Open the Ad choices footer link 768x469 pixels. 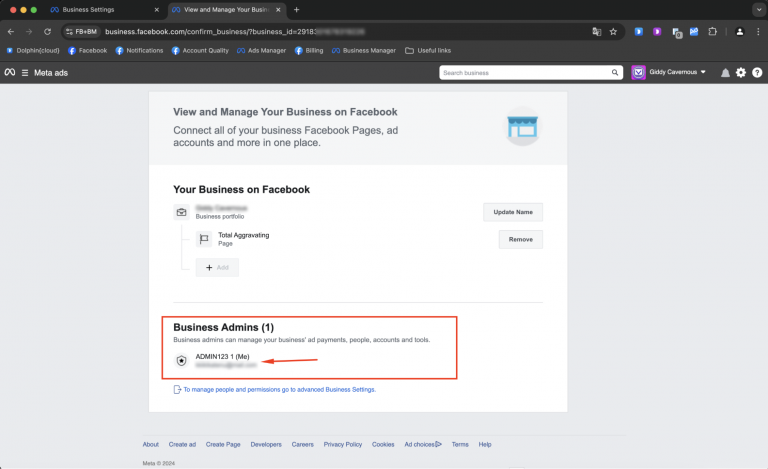point(423,445)
